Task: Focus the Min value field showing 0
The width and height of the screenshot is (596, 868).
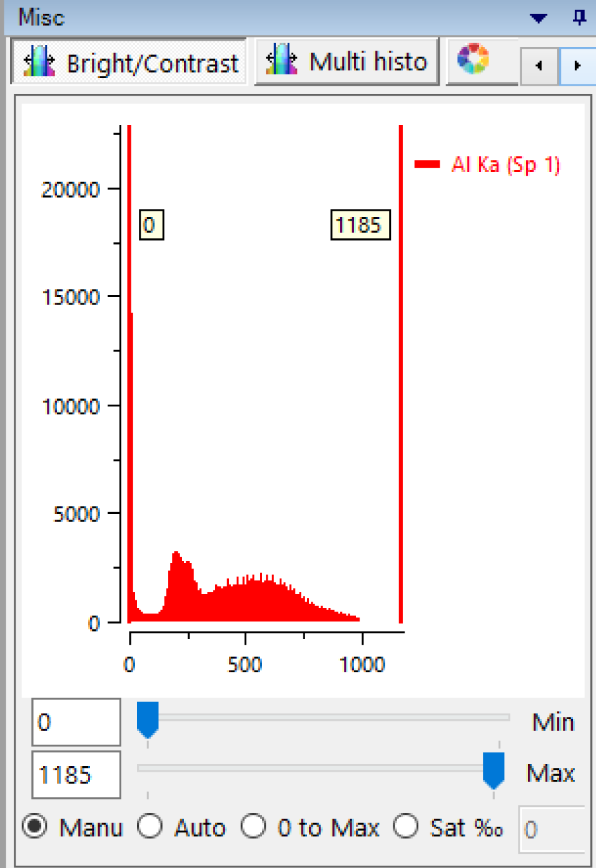Action: click(x=76, y=722)
